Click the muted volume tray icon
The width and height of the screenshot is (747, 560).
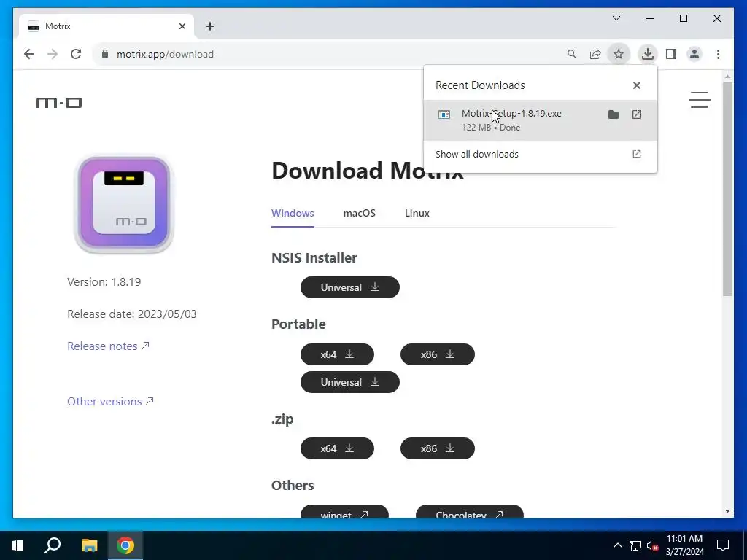(x=653, y=545)
